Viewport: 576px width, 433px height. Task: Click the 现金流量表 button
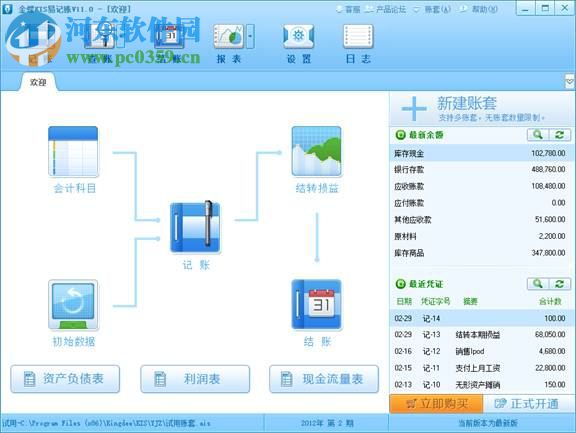point(324,379)
